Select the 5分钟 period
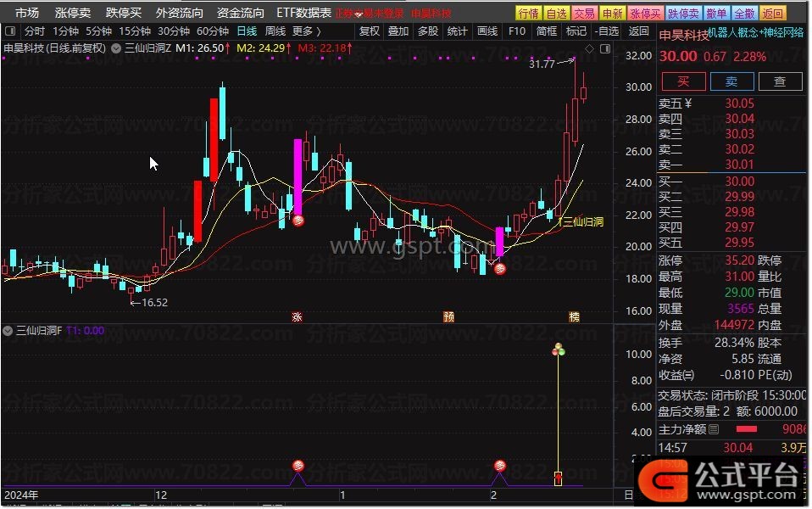The width and height of the screenshot is (812, 509). [99, 31]
